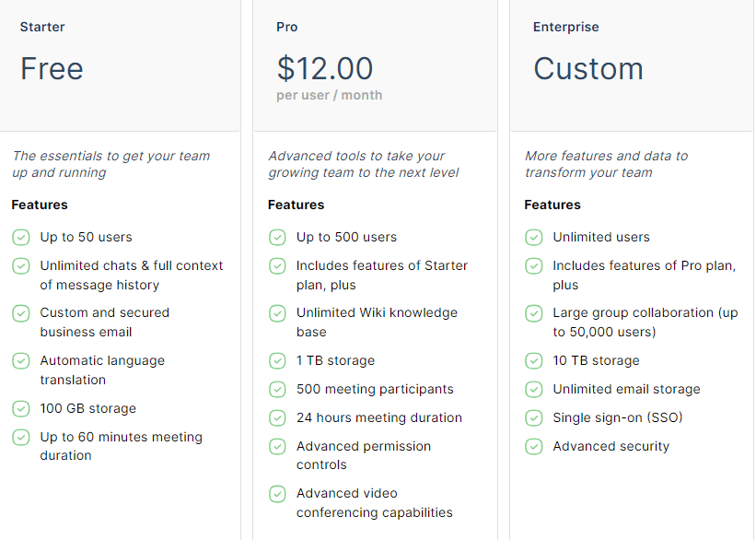
Task: Click the checkmark icon beside 1 TB storage
Action: click(x=277, y=361)
